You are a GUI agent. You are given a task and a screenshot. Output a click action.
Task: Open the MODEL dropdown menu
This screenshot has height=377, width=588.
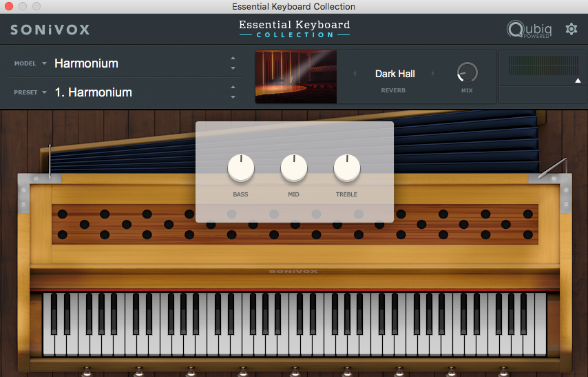coord(30,63)
